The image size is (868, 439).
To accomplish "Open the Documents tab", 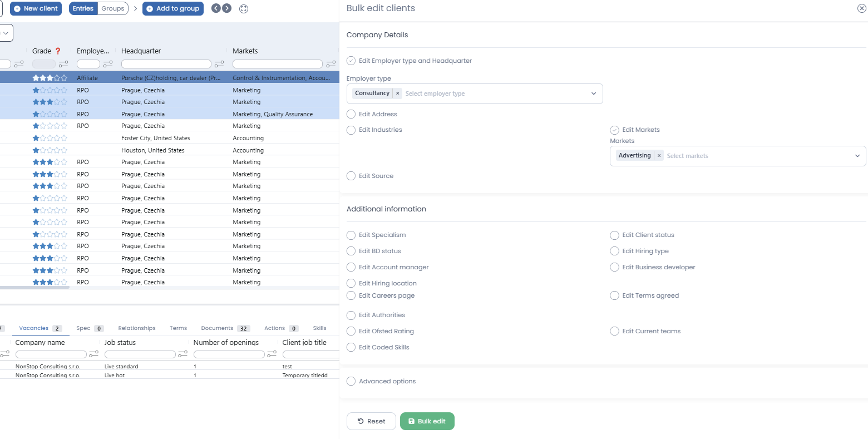I will [217, 328].
